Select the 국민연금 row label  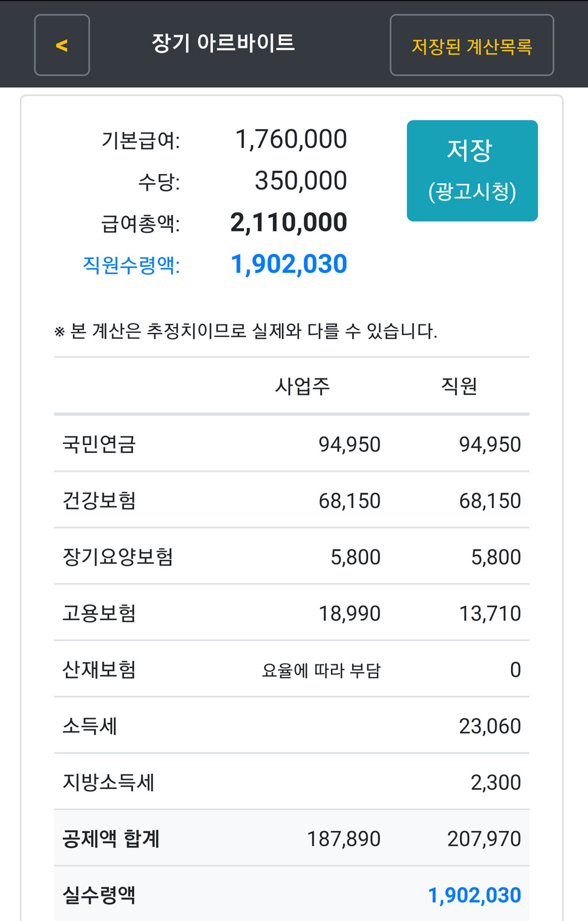point(99,444)
